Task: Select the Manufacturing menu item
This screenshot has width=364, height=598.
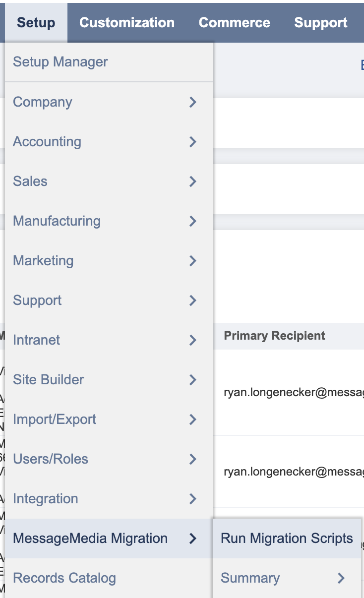Action: (57, 221)
